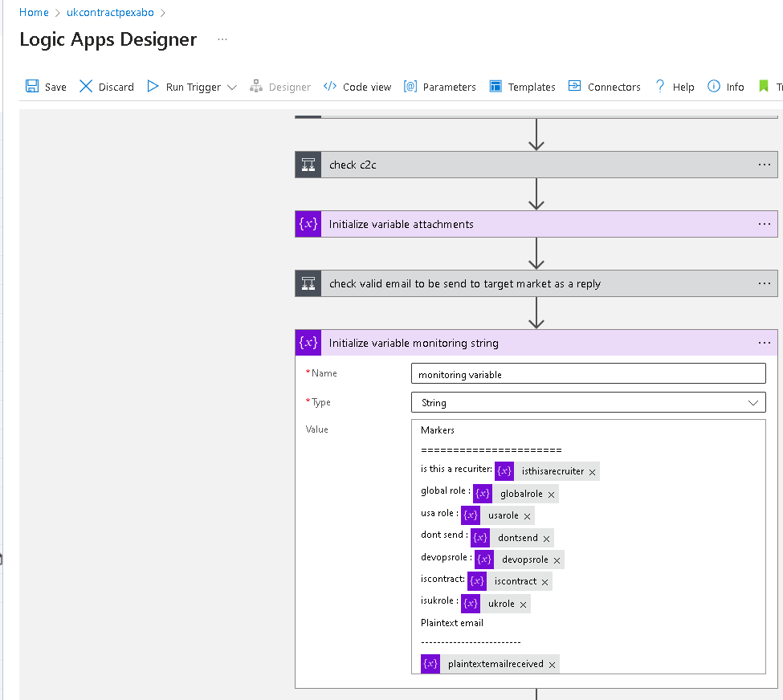The image size is (783, 700).
Task: Click the Templates icon
Action: click(495, 86)
